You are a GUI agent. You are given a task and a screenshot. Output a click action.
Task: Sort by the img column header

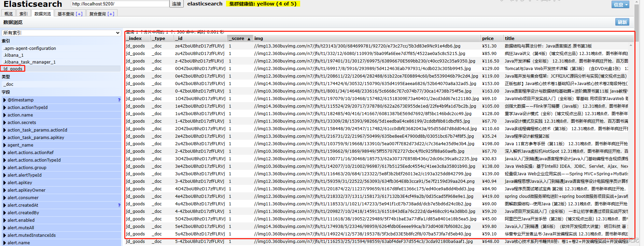click(367, 38)
